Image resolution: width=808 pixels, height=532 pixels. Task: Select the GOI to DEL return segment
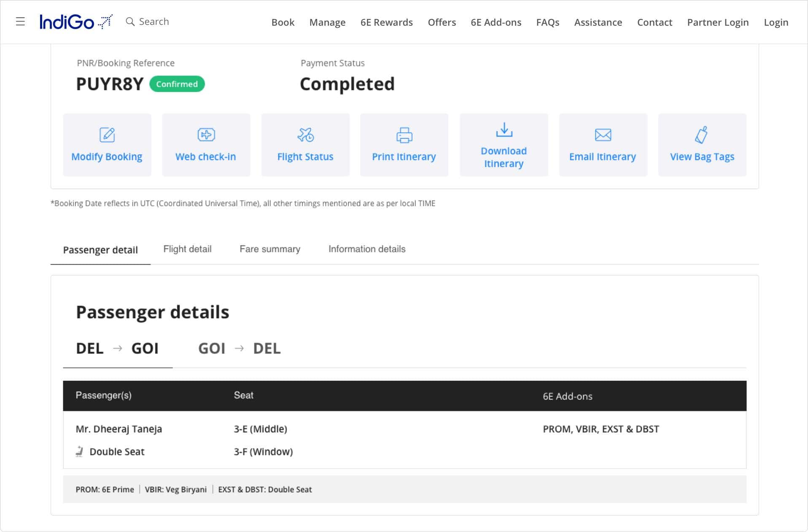pyautogui.click(x=239, y=349)
